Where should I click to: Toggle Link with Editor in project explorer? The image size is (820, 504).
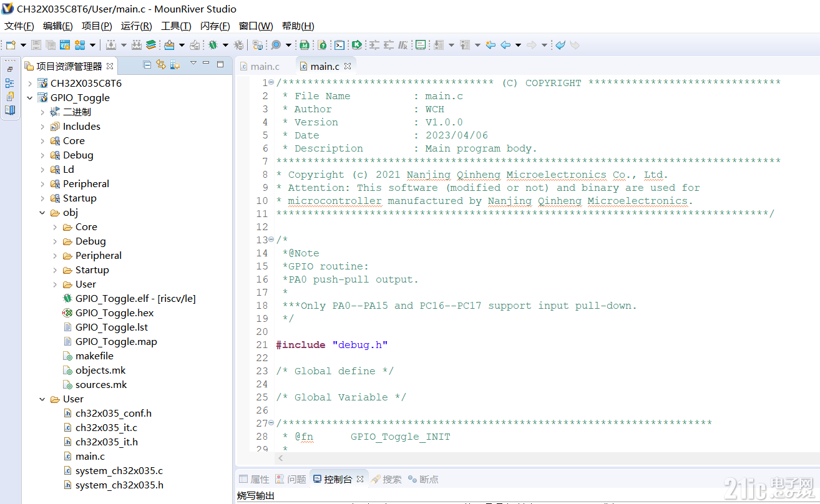click(x=161, y=65)
